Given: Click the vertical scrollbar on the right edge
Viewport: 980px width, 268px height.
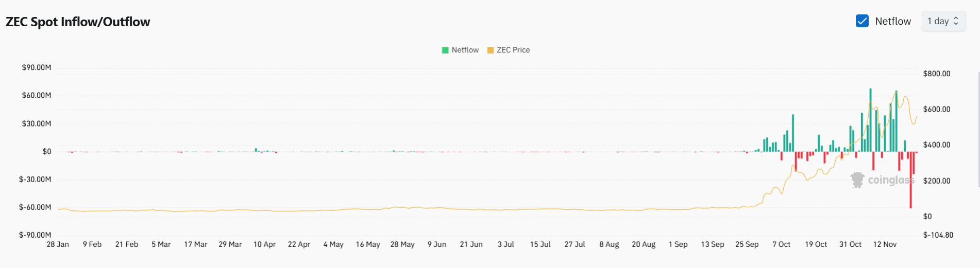Looking at the screenshot, I should (x=978, y=129).
